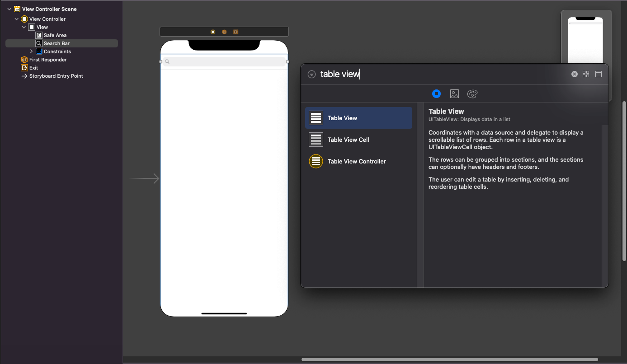Viewport: 627px width, 364px height.
Task: Click the Exit icon in the scene dock
Action: (x=236, y=32)
